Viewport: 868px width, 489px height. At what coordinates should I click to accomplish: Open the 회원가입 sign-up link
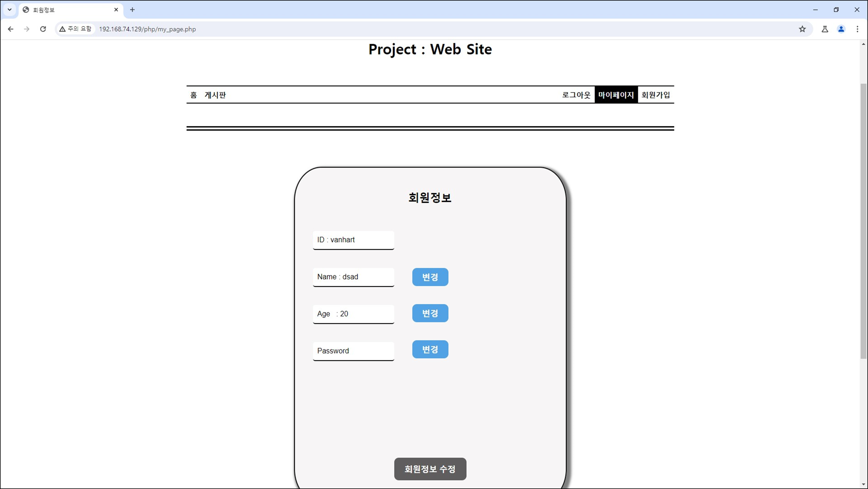[x=655, y=95]
